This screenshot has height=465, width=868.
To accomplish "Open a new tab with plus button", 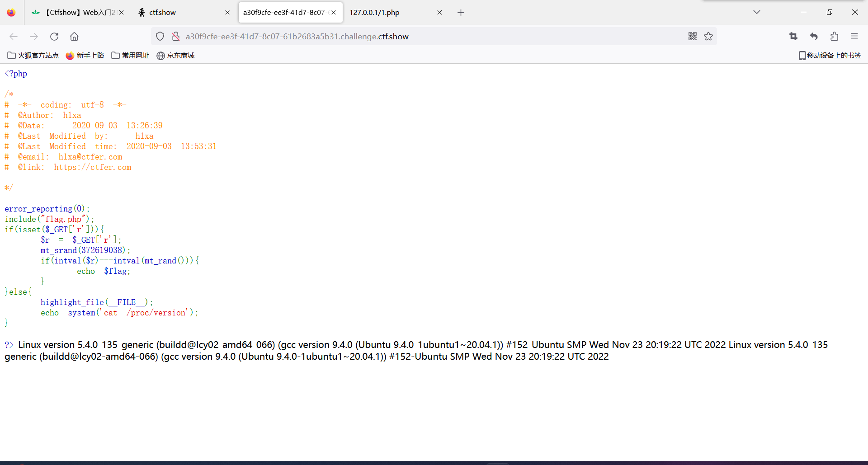I will point(461,13).
